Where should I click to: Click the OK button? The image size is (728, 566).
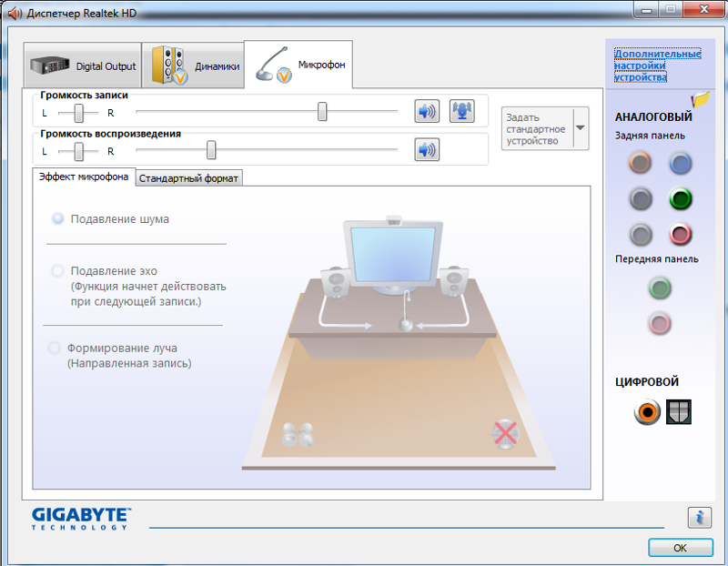pyautogui.click(x=680, y=548)
